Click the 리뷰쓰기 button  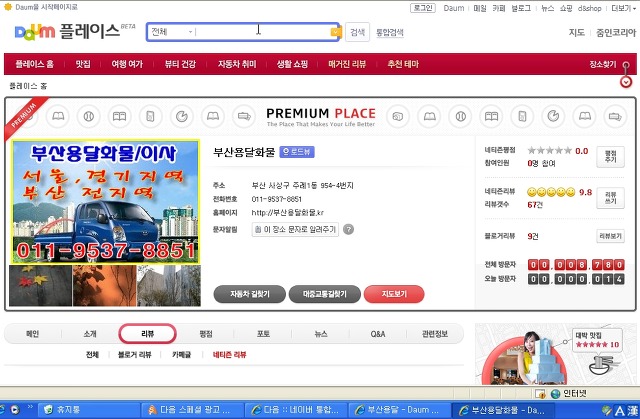tap(610, 198)
